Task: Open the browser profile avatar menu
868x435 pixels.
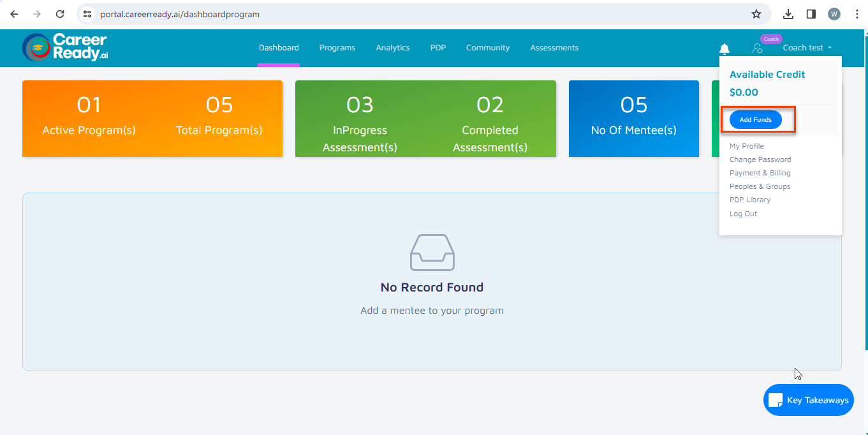Action: [834, 13]
